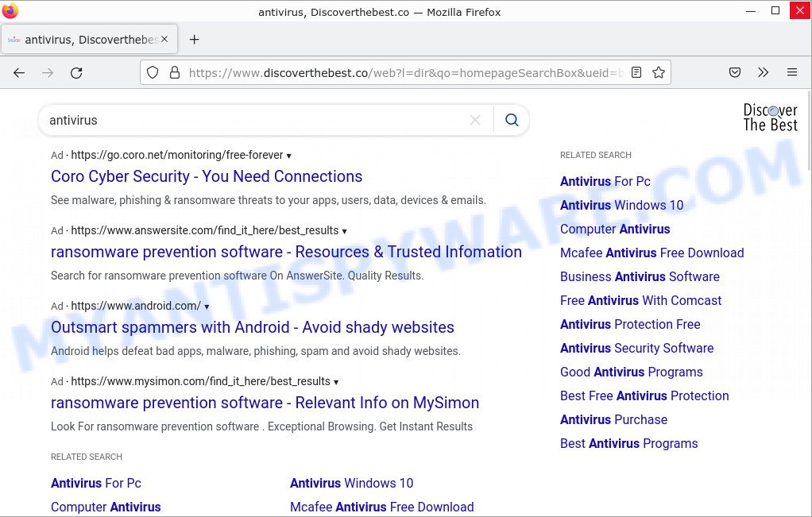Open Relevant Info on MySimon link
This screenshot has width=812, height=517.
point(265,403)
